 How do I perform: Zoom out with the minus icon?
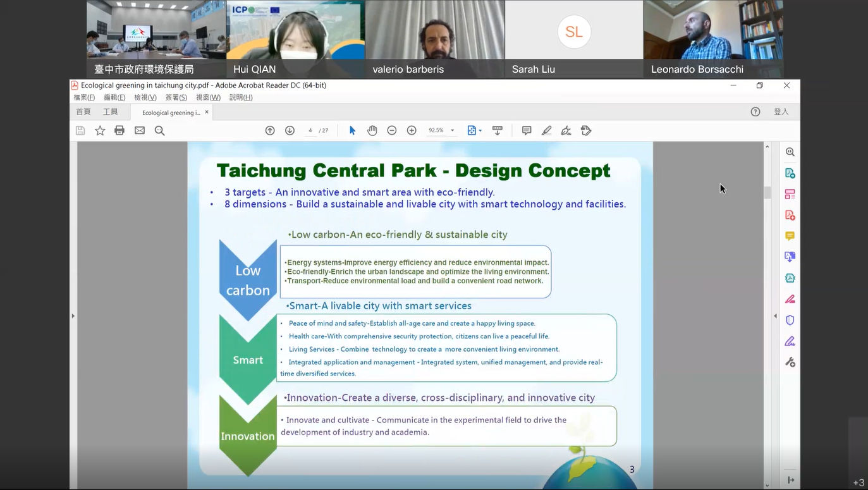(392, 130)
